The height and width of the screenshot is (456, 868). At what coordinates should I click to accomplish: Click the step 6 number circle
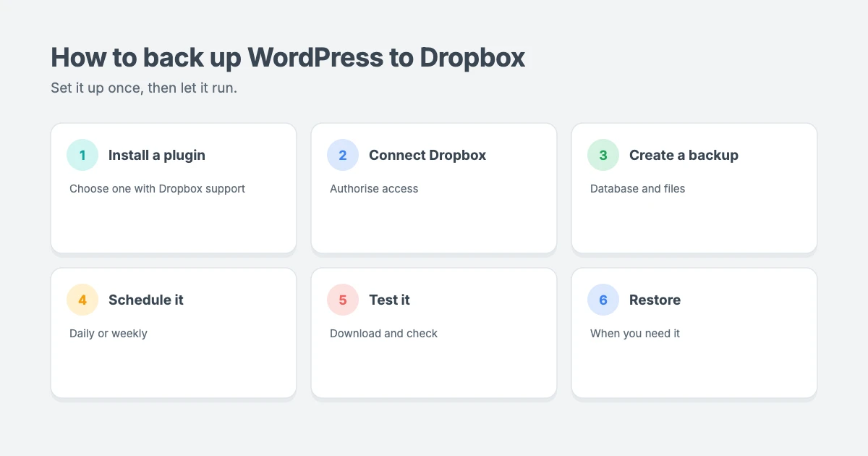coord(603,300)
